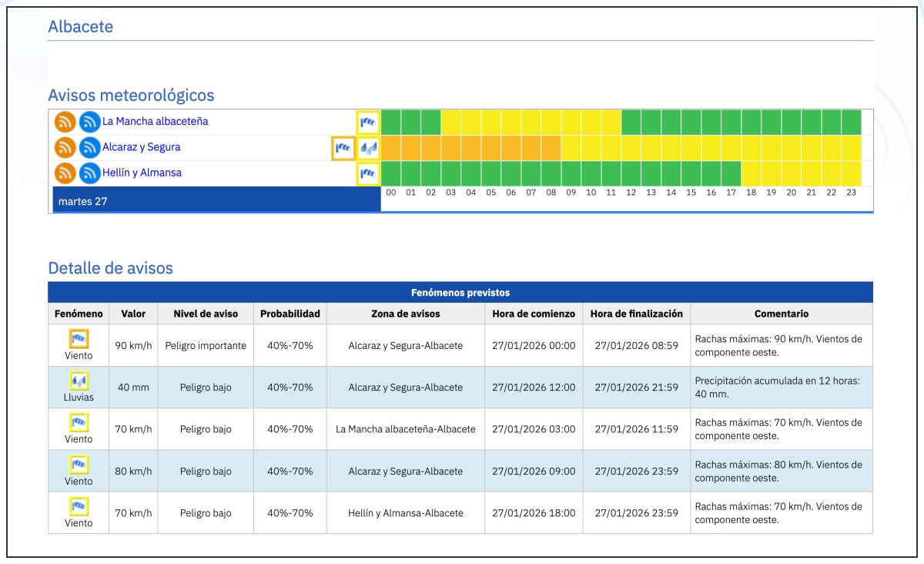
Task: Open the La Mancha albaceteña zone link
Action: point(155,122)
